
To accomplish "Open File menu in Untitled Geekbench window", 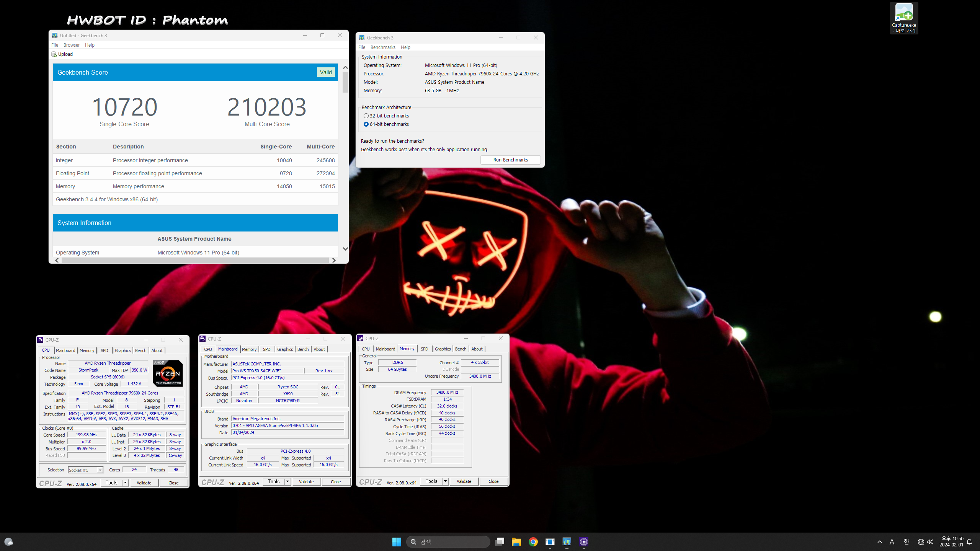I will [x=55, y=45].
